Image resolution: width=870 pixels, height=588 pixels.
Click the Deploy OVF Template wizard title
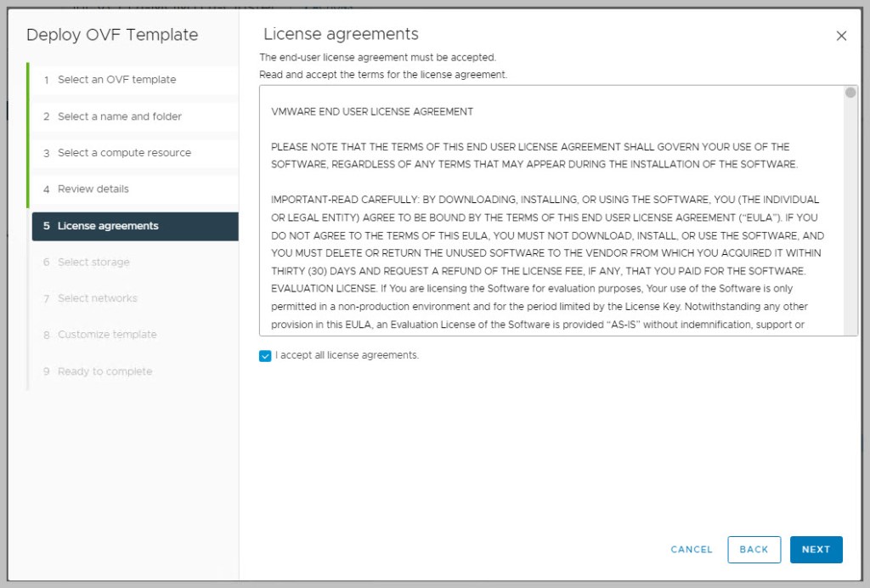coord(112,36)
